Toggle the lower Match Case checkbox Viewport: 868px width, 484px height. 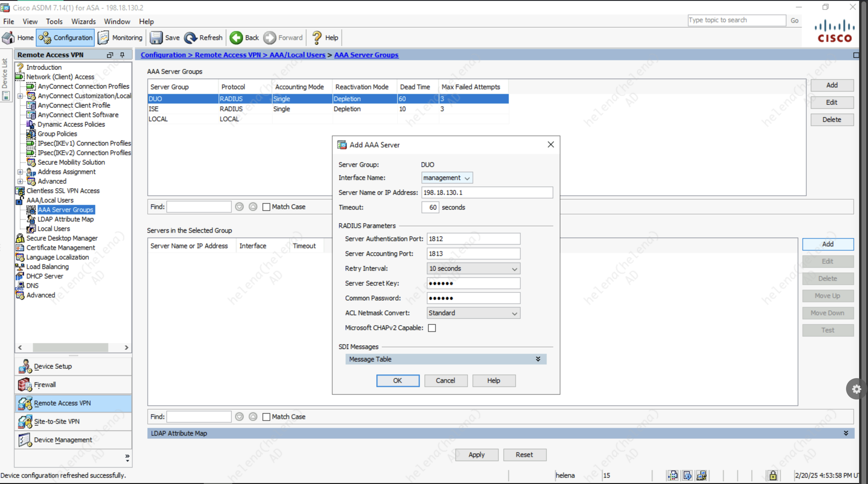[x=266, y=417]
